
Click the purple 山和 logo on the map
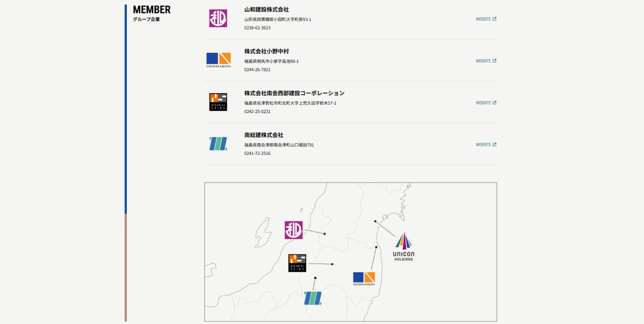(x=293, y=230)
